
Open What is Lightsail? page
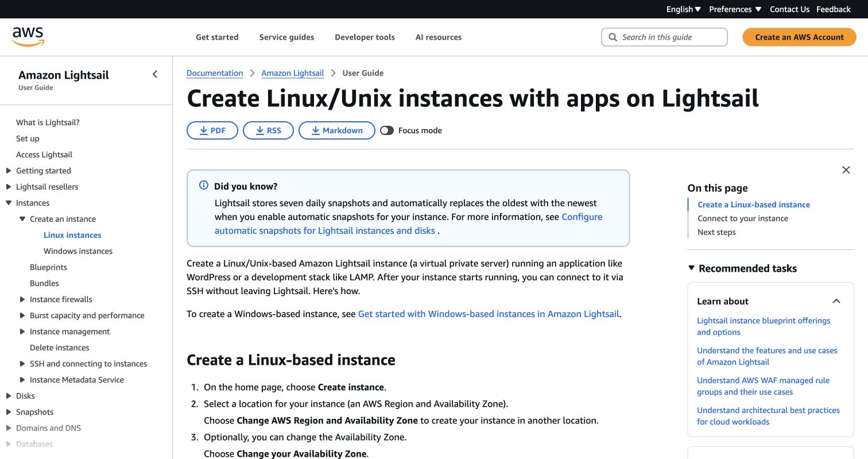tap(48, 122)
